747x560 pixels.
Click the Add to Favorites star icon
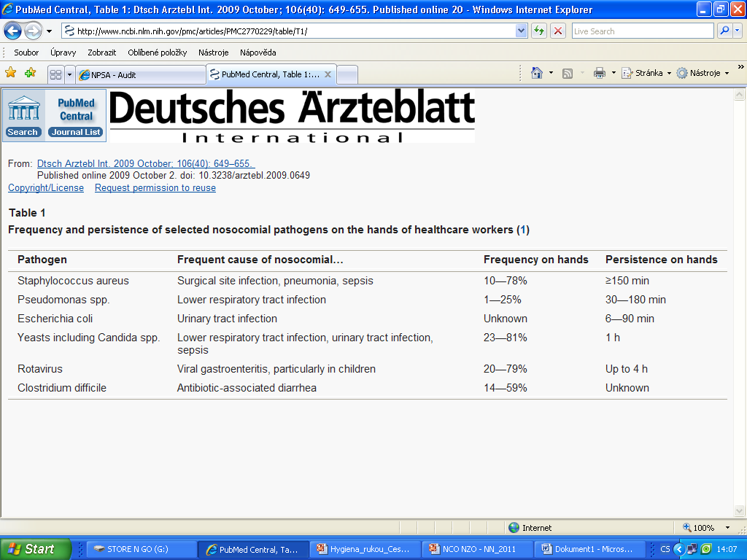click(x=31, y=73)
